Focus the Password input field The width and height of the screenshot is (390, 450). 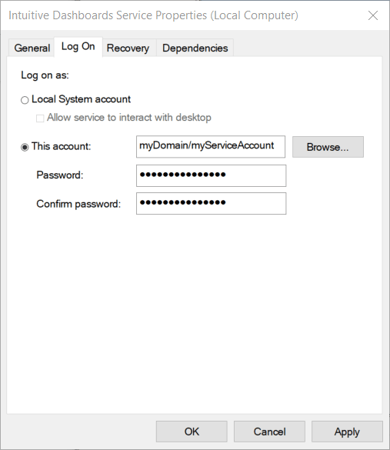coord(211,175)
